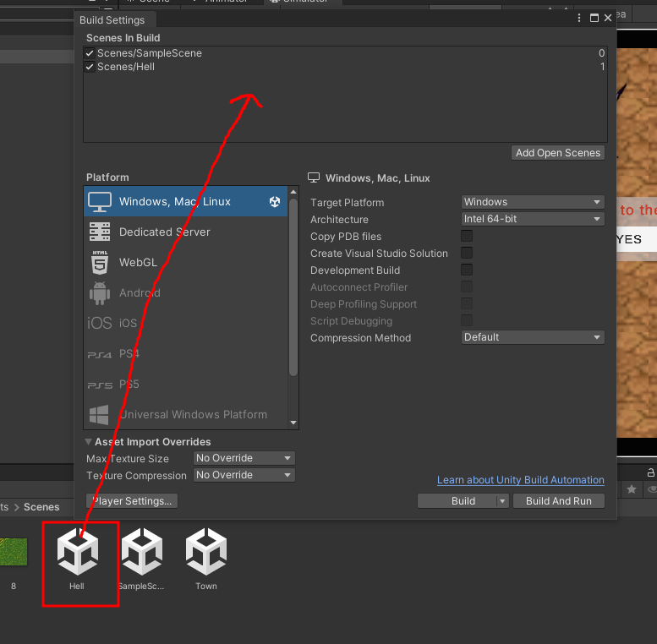Uncheck Scenes/SampleScene in build list
Image resolution: width=657 pixels, height=644 pixels.
pyautogui.click(x=90, y=53)
